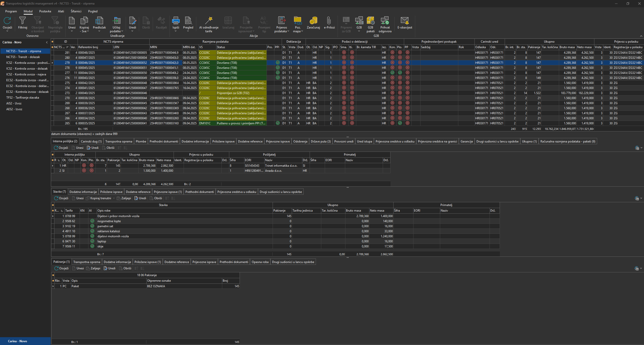Open dropdown arrow under ribbon Uredi
The image size is (644, 345).
(x=133, y=31)
